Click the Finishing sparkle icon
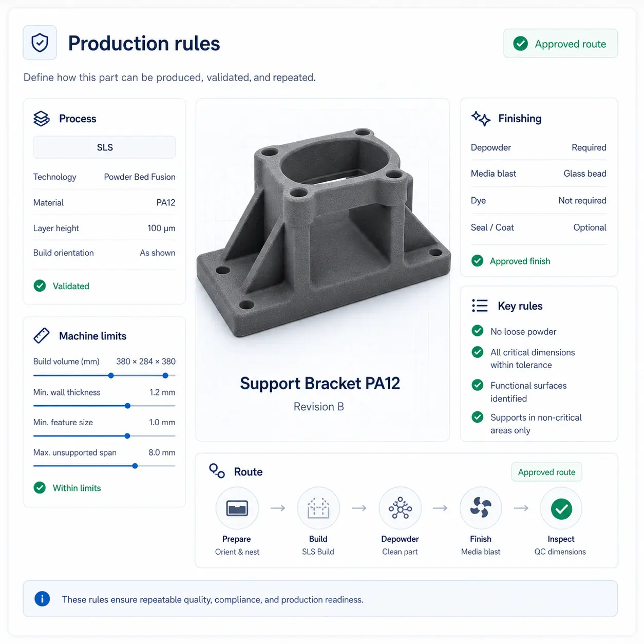This screenshot has height=644, width=644. pos(481,119)
